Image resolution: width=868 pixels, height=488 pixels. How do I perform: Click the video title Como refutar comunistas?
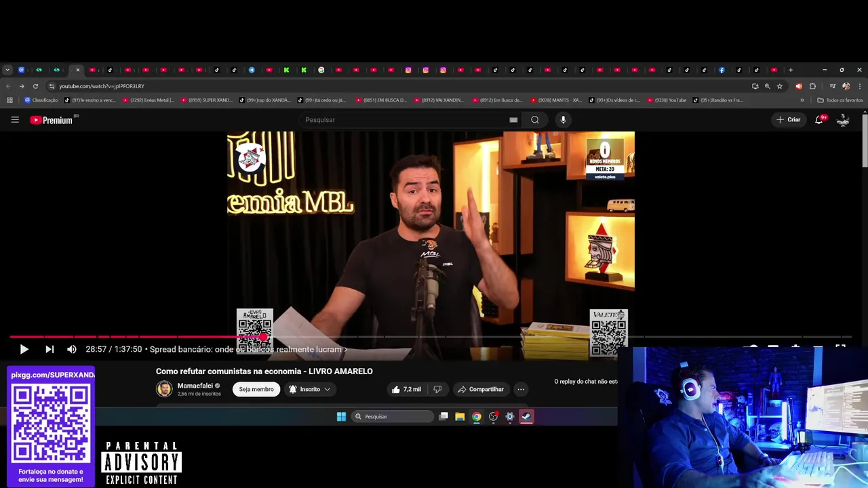[264, 371]
